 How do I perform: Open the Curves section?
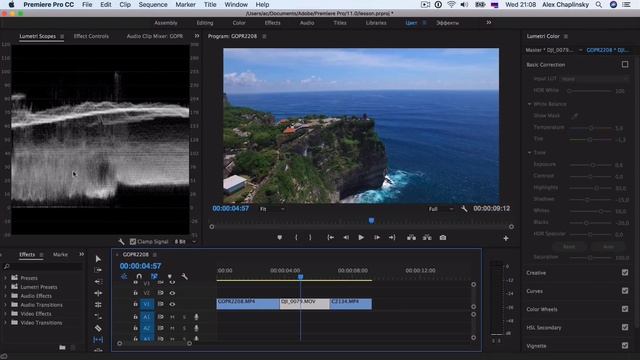point(534,291)
